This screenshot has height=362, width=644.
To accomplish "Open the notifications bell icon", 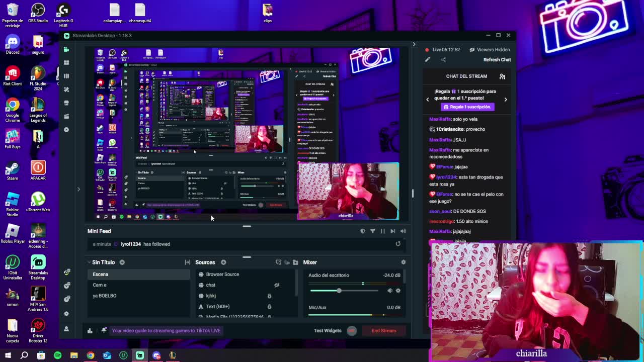I will [104, 330].
